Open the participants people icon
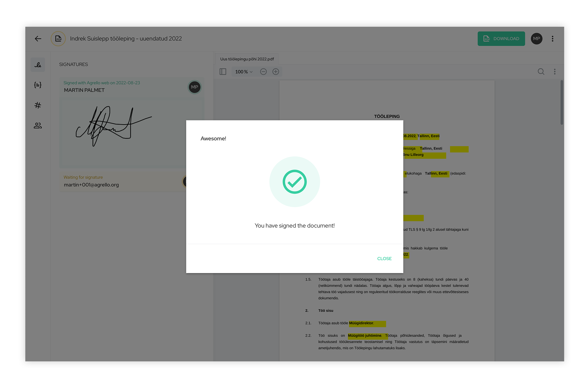 [38, 126]
